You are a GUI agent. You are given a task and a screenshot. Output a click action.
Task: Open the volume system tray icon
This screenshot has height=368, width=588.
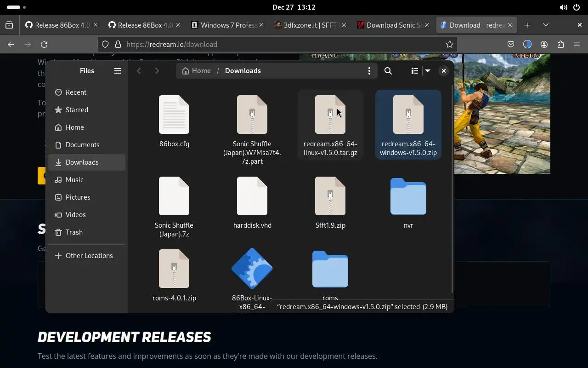click(563, 7)
